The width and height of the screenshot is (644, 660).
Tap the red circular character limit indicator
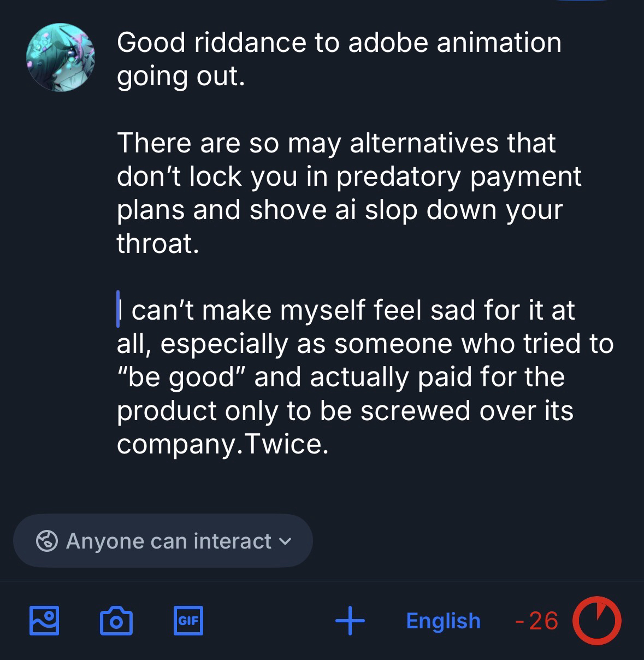(x=596, y=621)
